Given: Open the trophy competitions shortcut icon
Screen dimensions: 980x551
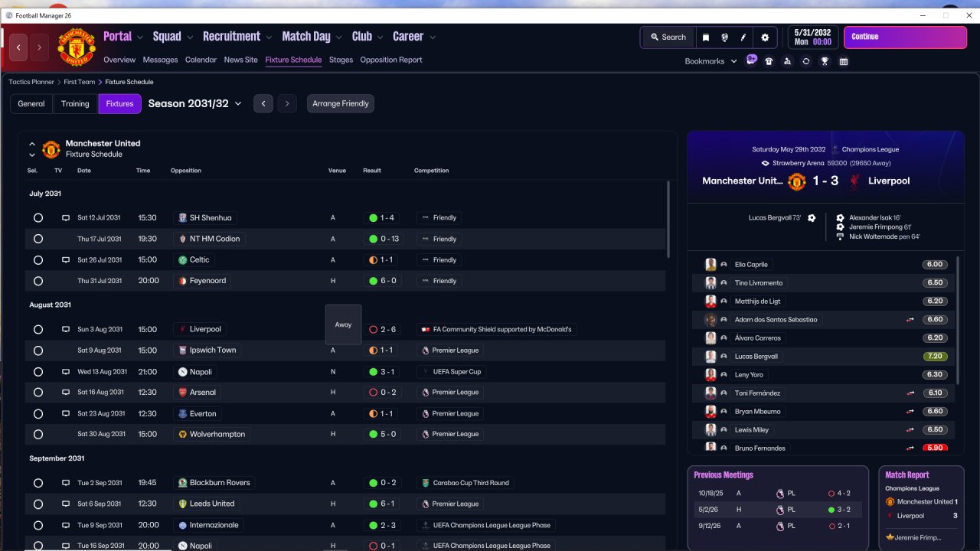Looking at the screenshot, I should (825, 61).
